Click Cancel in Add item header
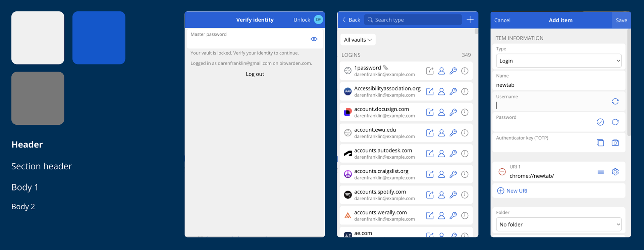Viewport: 644px width, 250px height. pos(502,20)
